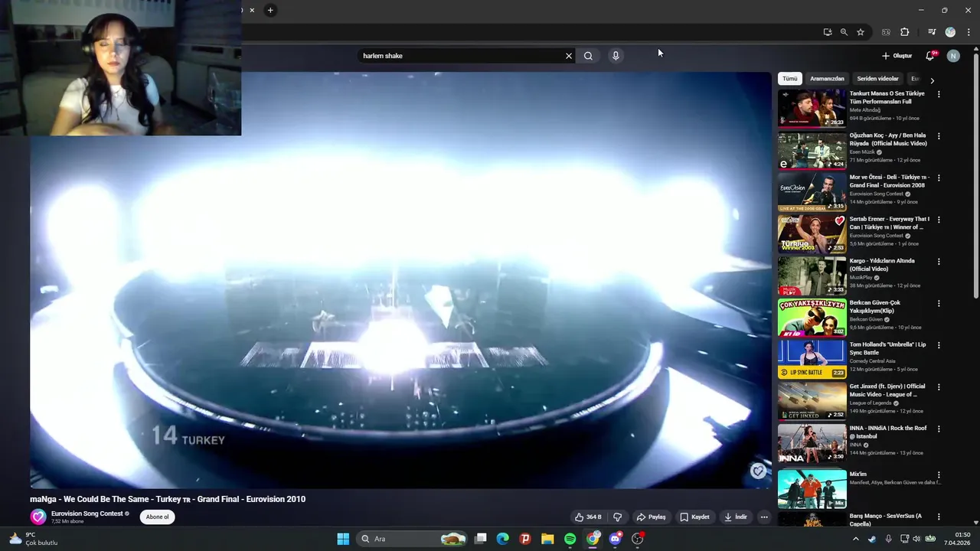
Task: Open Discord from the taskbar
Action: [x=616, y=539]
